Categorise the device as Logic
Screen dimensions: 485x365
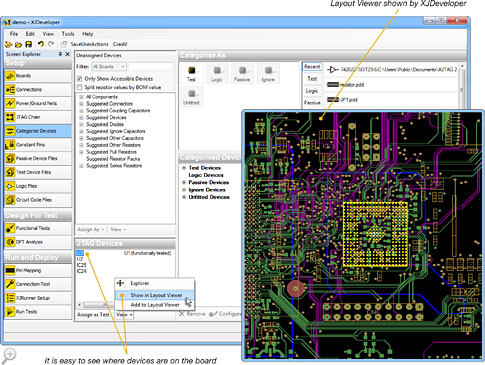click(217, 73)
